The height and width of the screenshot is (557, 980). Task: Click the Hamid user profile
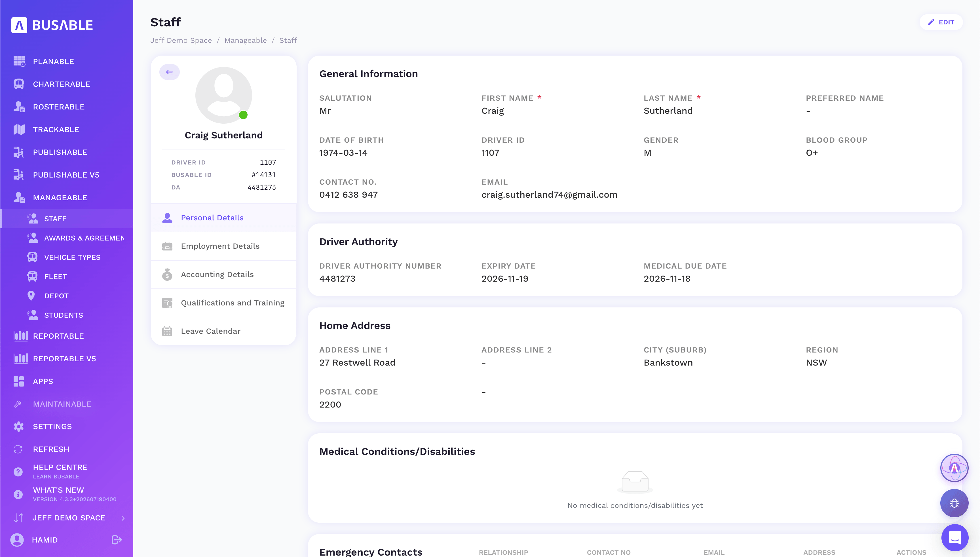coord(34,540)
